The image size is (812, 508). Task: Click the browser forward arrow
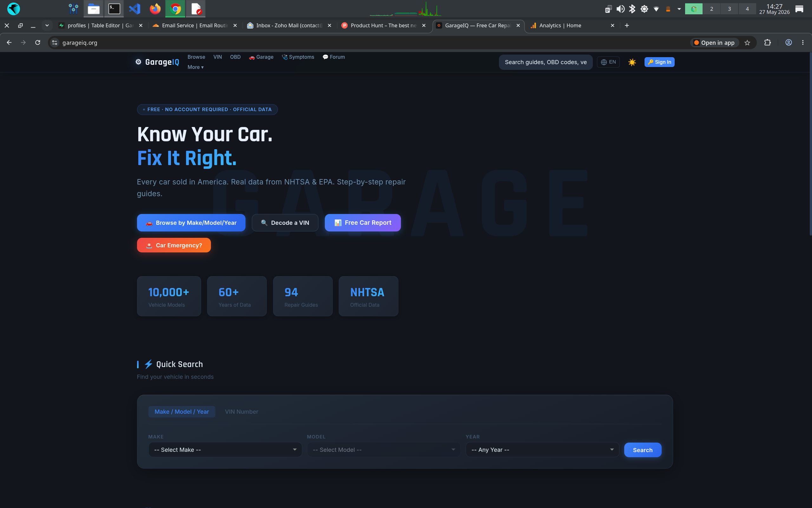coord(23,43)
